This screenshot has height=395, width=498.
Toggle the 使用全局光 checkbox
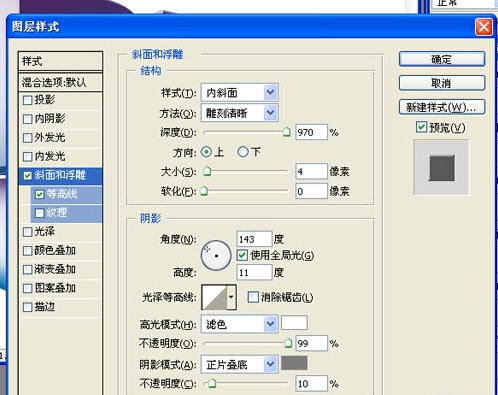point(242,255)
